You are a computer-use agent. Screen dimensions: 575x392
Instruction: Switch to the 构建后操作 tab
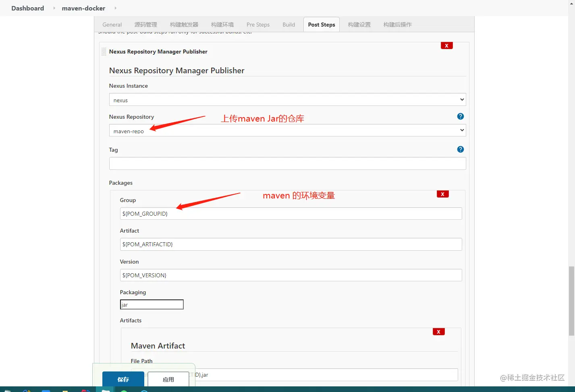(x=398, y=25)
